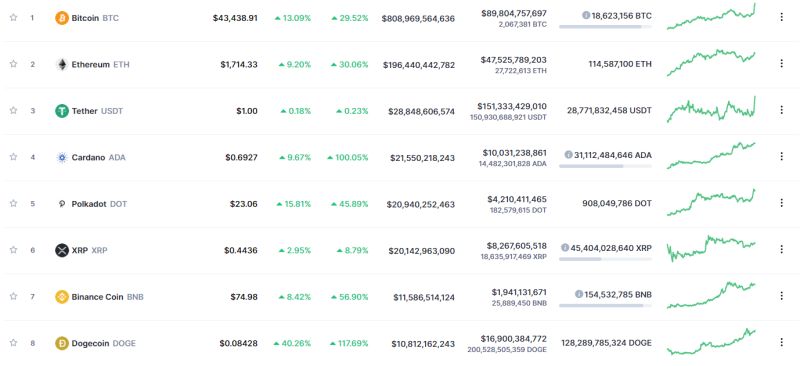Click Ethereum market cap value $196,440,442,782

(x=419, y=65)
